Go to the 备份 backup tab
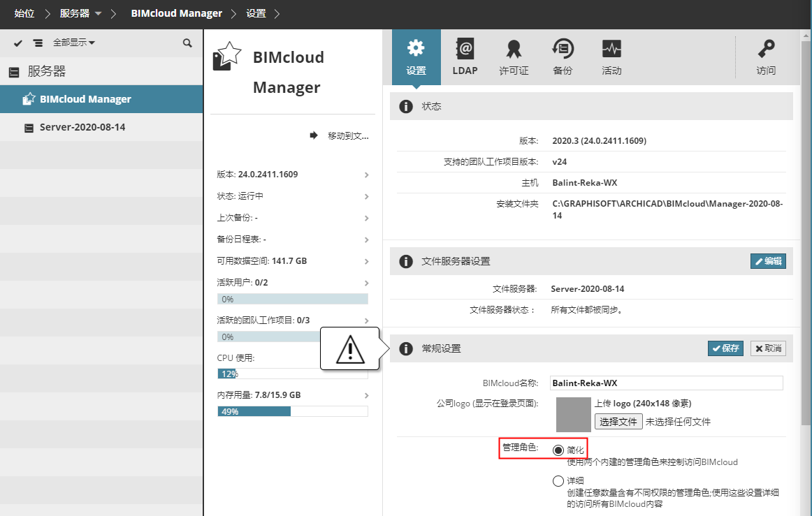Viewport: 812px width, 516px height. (563, 57)
